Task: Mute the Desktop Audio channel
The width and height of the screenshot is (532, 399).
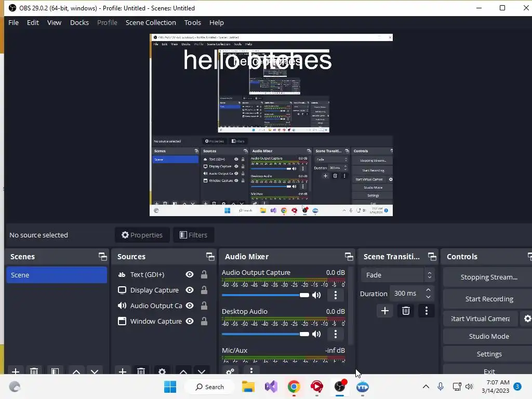Action: point(316,334)
